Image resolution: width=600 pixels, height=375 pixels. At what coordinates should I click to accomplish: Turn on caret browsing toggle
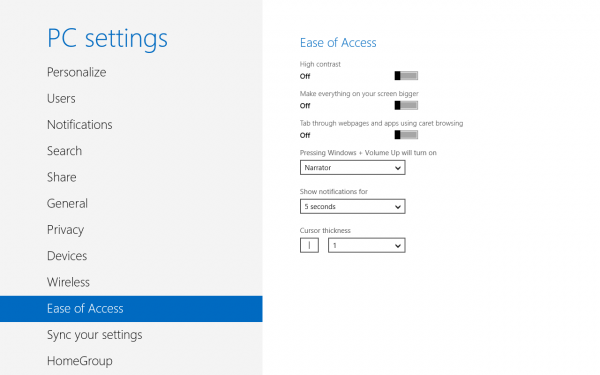406,135
